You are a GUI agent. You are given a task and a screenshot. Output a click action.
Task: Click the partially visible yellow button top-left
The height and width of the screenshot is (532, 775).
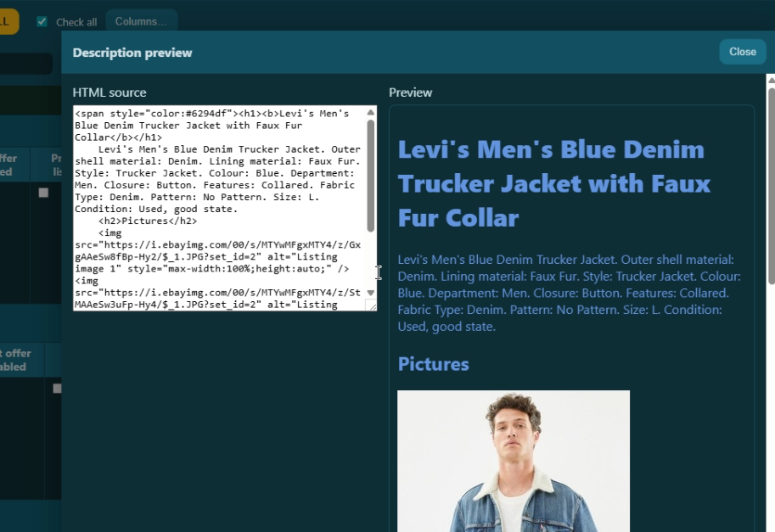8,22
